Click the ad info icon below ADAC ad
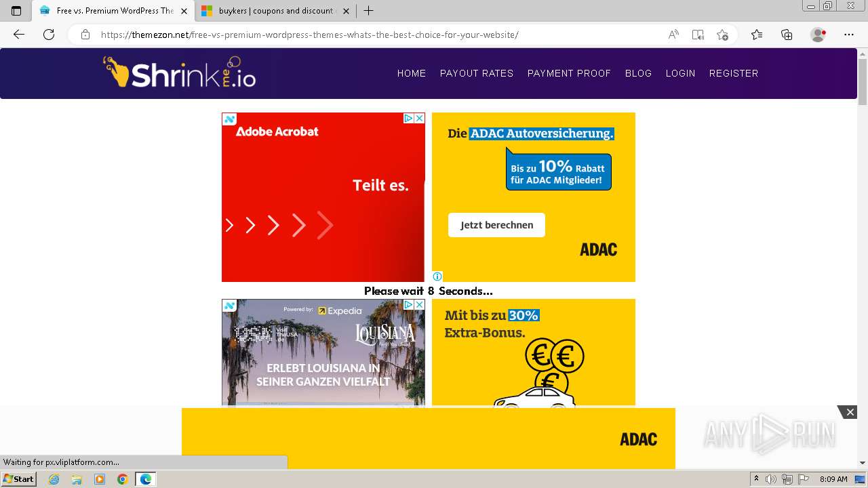Viewport: 868px width, 488px height. [437, 277]
